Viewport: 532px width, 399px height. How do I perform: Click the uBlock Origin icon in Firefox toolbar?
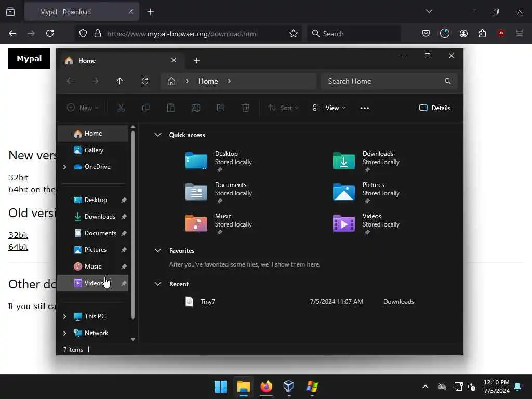coord(501,33)
